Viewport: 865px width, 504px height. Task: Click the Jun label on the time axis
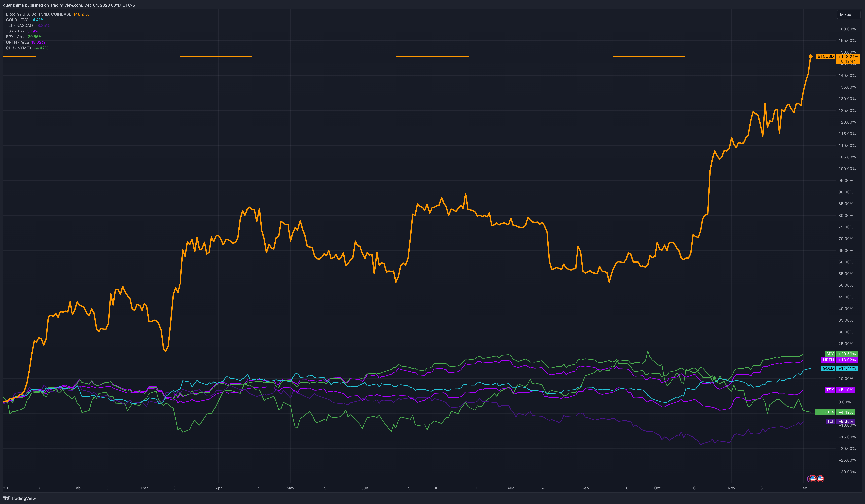(x=365, y=488)
